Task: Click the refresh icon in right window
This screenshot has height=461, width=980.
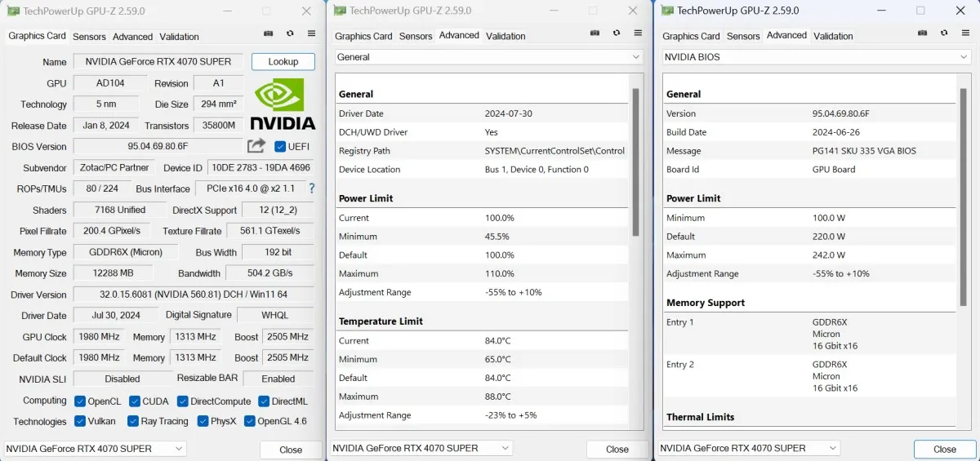Action: tap(943, 33)
